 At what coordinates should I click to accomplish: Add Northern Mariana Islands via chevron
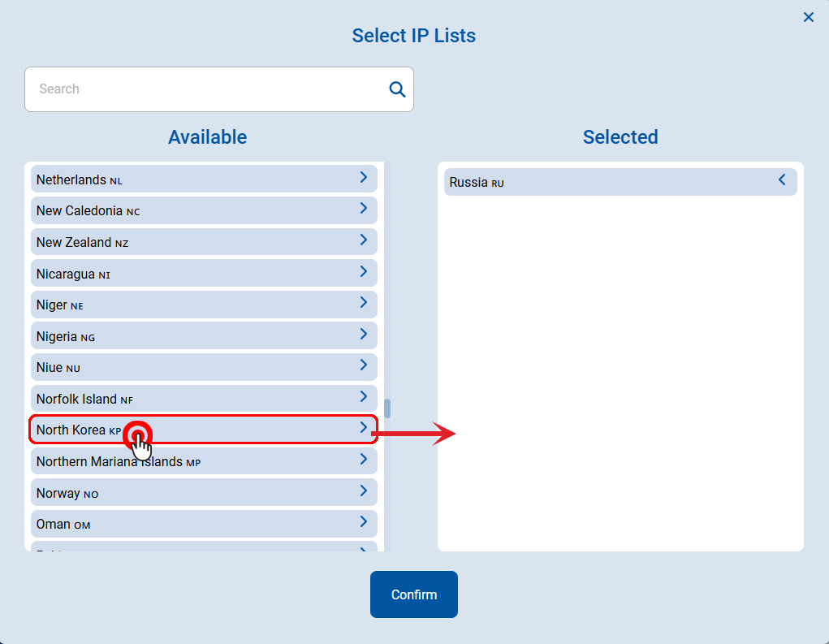[x=363, y=460]
